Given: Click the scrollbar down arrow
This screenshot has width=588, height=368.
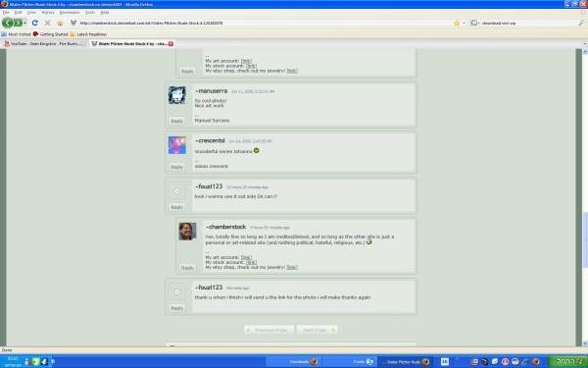Looking at the screenshot, I should click(585, 343).
